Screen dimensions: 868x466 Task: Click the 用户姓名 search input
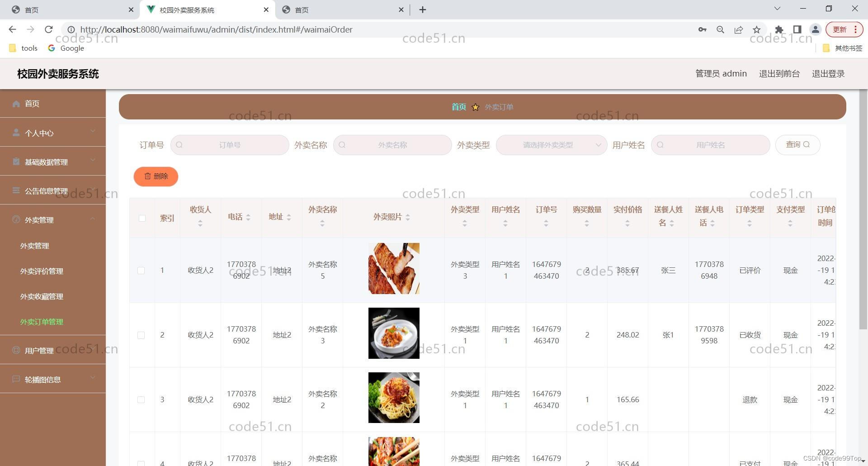(710, 145)
